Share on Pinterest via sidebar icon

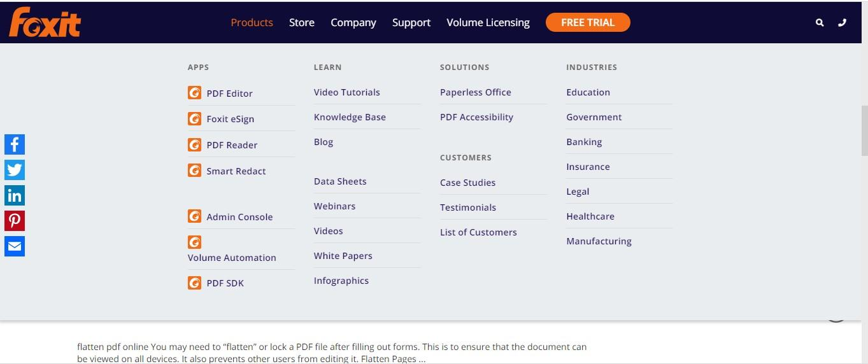tap(15, 221)
